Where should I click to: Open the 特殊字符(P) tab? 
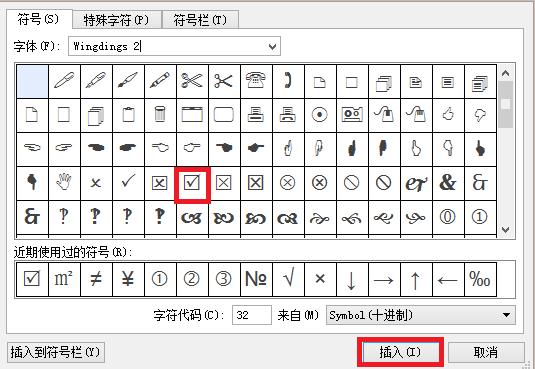tap(116, 20)
